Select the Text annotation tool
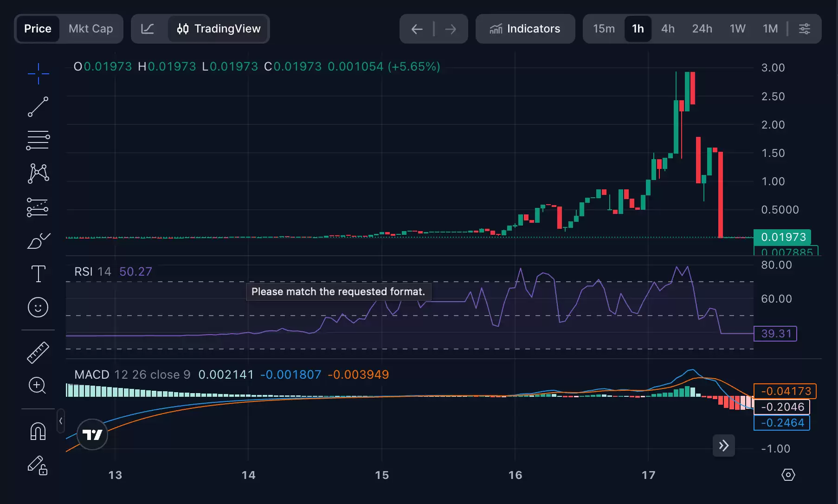Image resolution: width=838 pixels, height=504 pixels. click(x=38, y=274)
